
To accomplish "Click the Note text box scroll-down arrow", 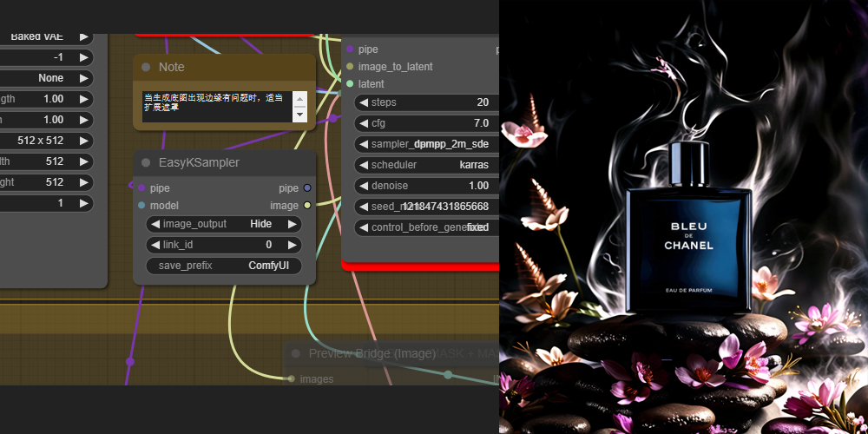I will (299, 114).
